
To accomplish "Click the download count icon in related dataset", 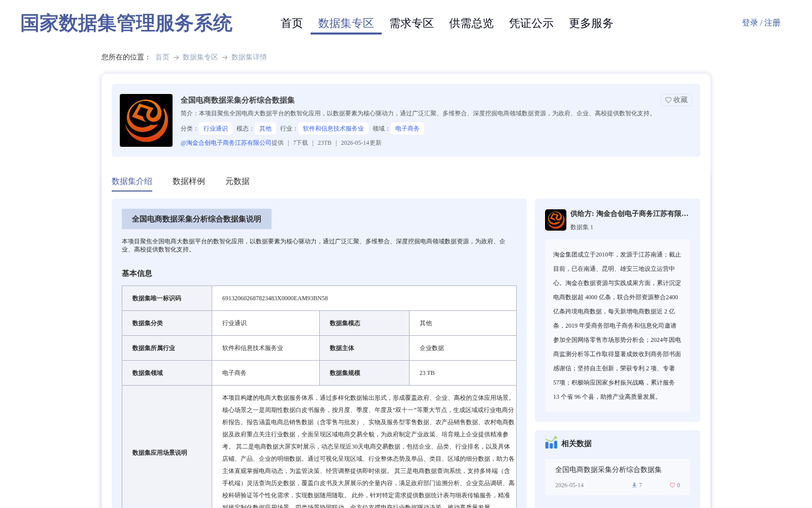I will point(634,485).
